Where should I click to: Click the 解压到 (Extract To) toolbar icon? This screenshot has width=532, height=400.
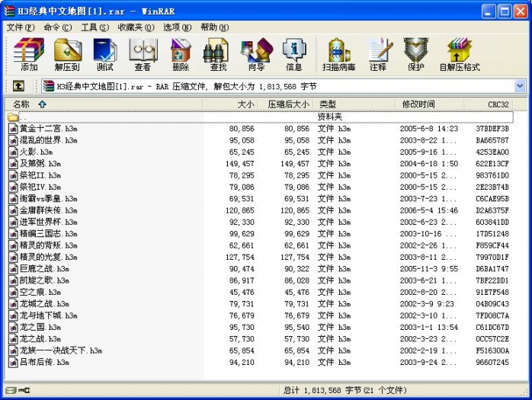(x=68, y=55)
